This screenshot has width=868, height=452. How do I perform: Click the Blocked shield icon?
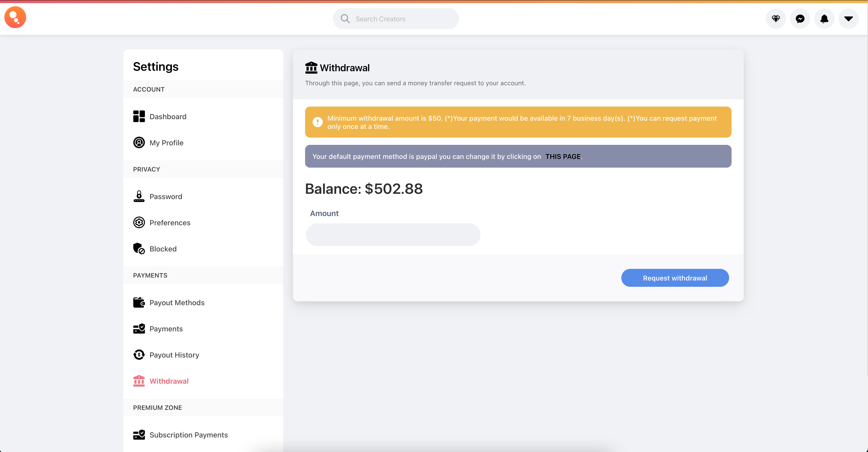(x=139, y=249)
